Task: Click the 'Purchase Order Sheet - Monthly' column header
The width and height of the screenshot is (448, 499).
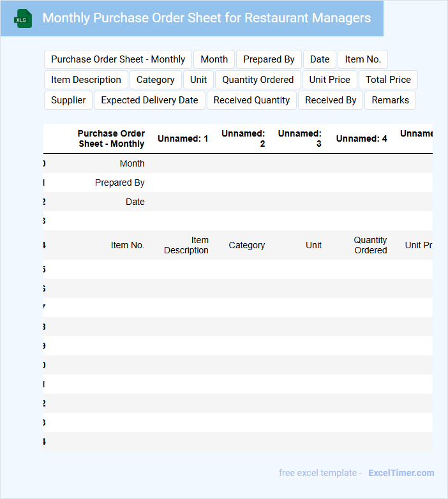Action: click(112, 138)
